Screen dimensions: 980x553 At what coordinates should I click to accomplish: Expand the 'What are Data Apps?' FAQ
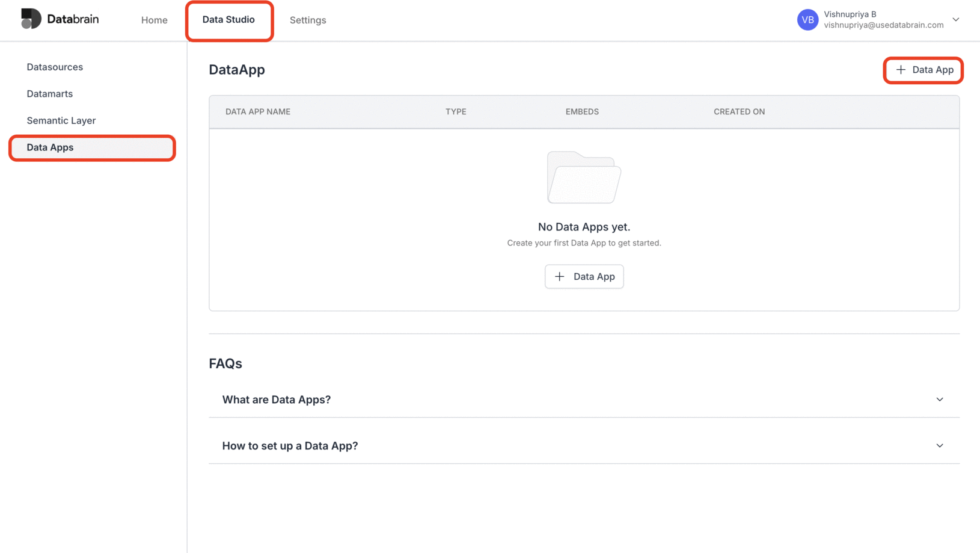click(x=584, y=400)
